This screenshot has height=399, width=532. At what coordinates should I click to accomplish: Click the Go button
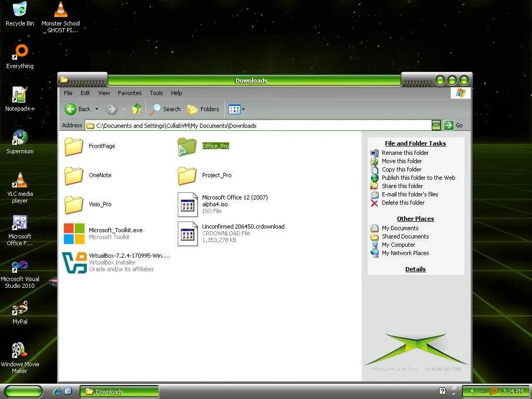pos(453,125)
